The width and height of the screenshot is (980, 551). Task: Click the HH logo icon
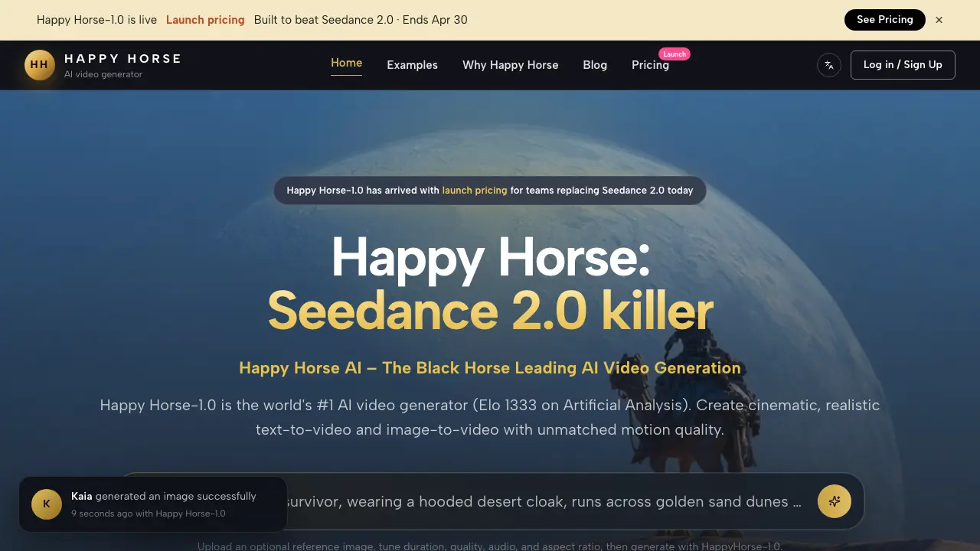[x=39, y=65]
